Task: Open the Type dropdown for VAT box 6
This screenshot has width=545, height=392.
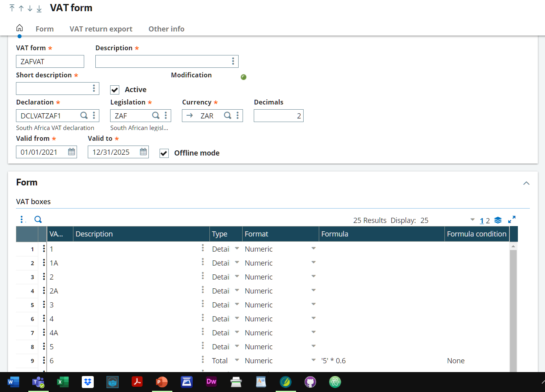Action: [x=237, y=360]
